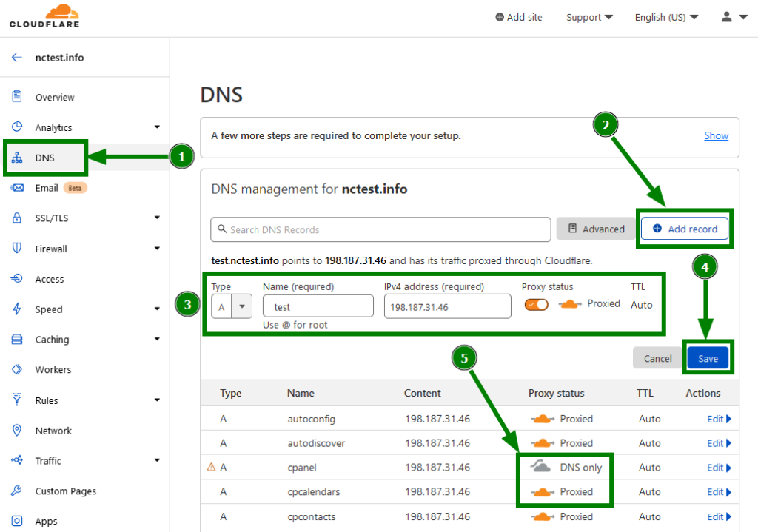Open the English (US) language dropdown
758x532 pixels.
pyautogui.click(x=665, y=17)
